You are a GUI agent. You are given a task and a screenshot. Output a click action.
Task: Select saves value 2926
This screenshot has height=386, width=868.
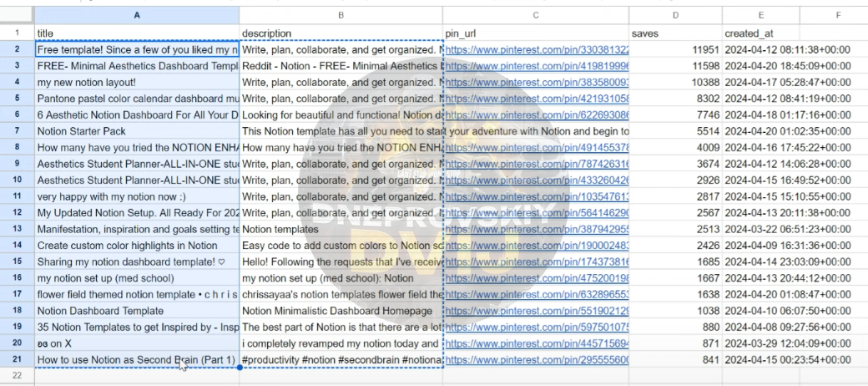click(675, 180)
